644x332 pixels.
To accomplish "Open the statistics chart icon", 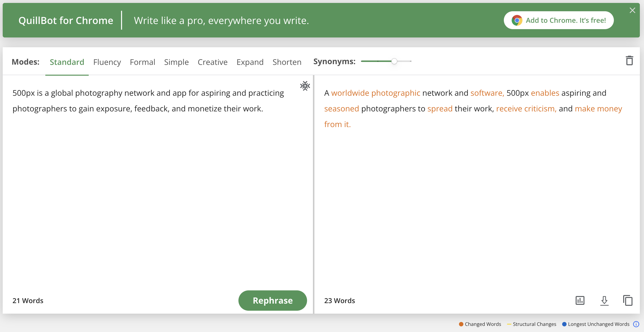I will (x=580, y=300).
